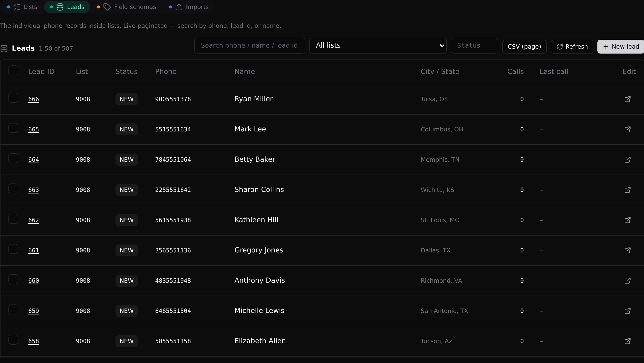Open lead ID 662 link
Screen dimensions: 644x363
click(x=33, y=220)
